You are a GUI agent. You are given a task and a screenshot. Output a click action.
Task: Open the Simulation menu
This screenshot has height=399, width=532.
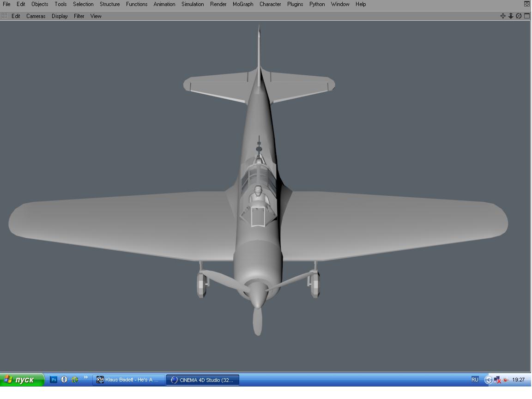[x=193, y=4]
